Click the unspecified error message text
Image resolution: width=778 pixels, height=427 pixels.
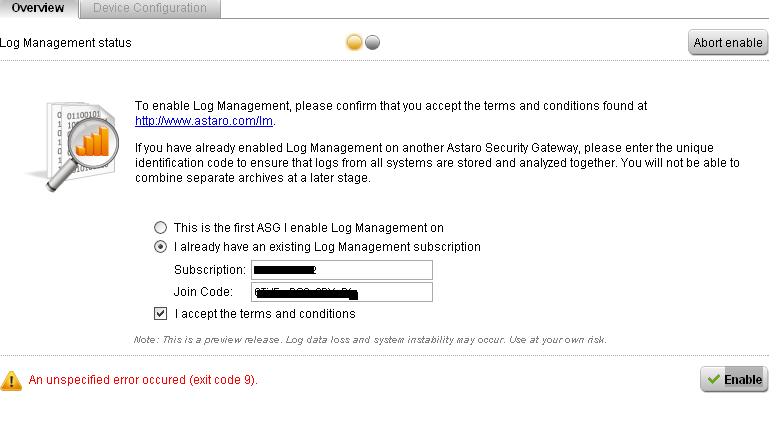pos(143,380)
